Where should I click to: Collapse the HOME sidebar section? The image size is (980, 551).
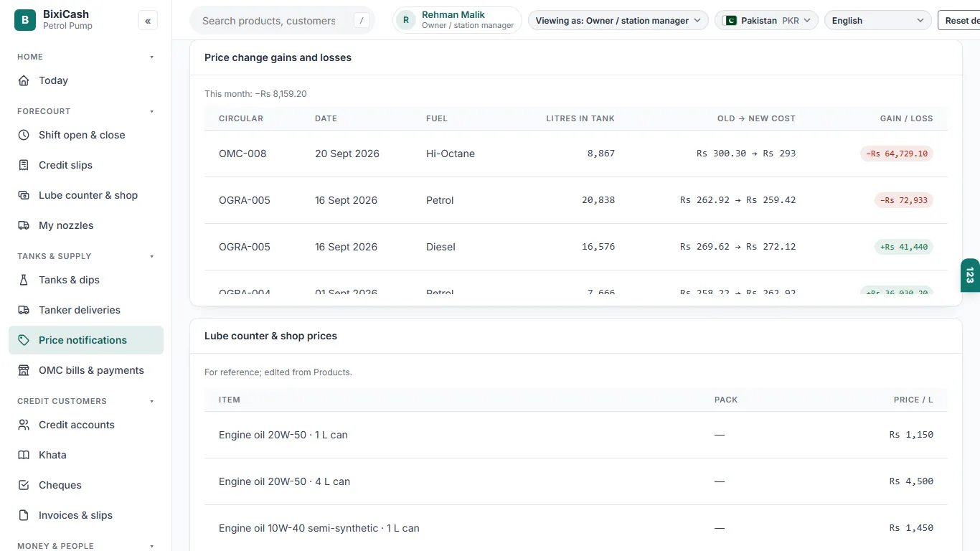tap(152, 57)
